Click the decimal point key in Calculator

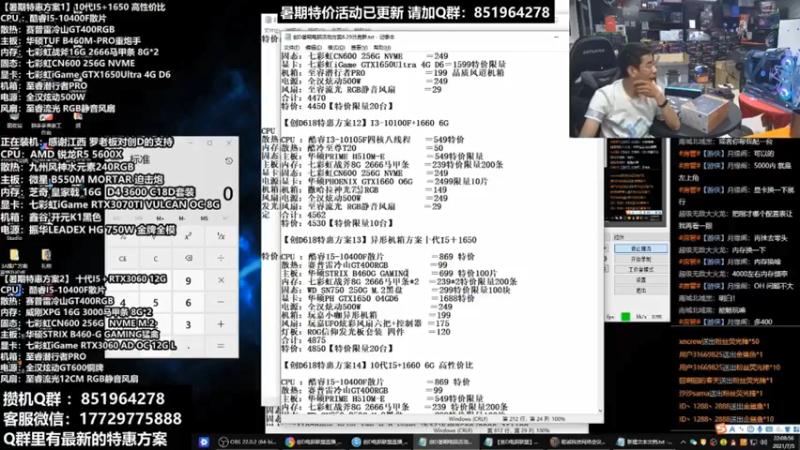click(x=188, y=346)
